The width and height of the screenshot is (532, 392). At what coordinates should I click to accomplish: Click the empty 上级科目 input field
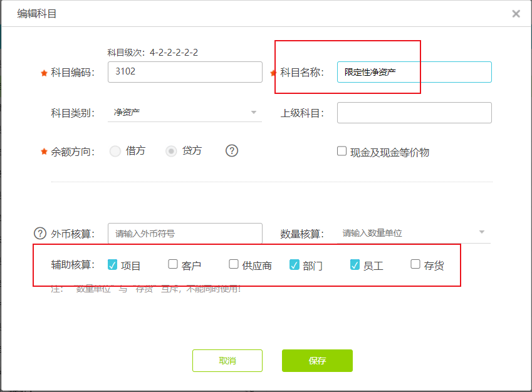414,113
